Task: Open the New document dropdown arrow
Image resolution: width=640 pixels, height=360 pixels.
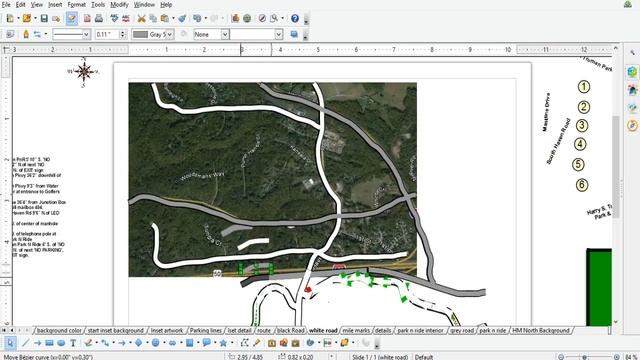Action: coord(18,18)
